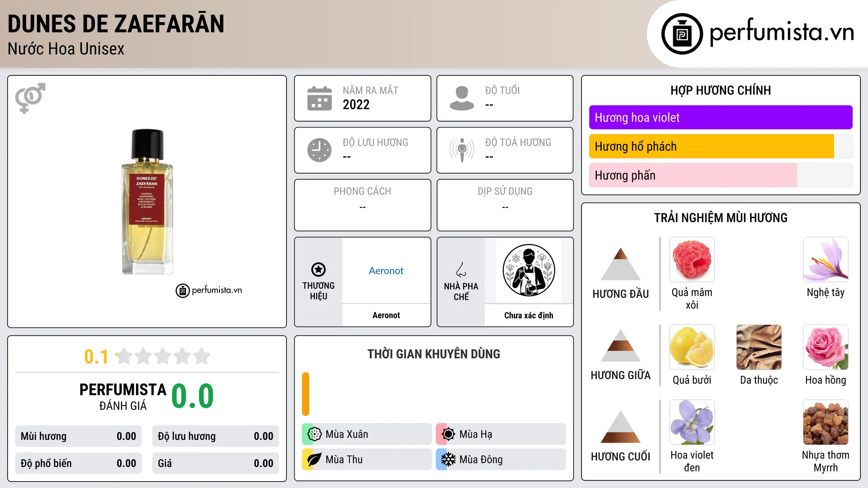Click the PERFUMISTA 0.0 rating score
The image size is (868, 488).
click(193, 396)
